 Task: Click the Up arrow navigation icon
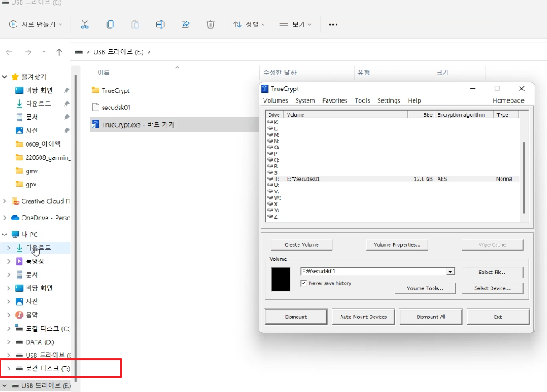[59, 52]
